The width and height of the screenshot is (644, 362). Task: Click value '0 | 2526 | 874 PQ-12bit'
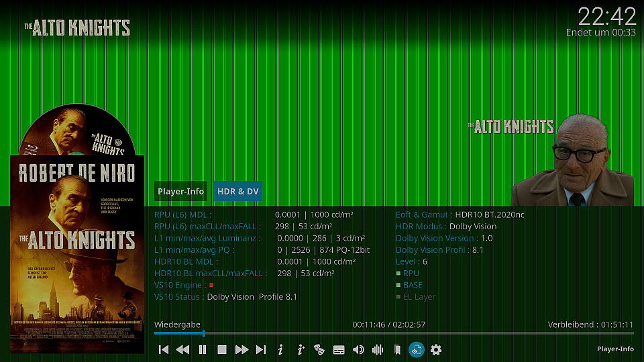tap(323, 250)
